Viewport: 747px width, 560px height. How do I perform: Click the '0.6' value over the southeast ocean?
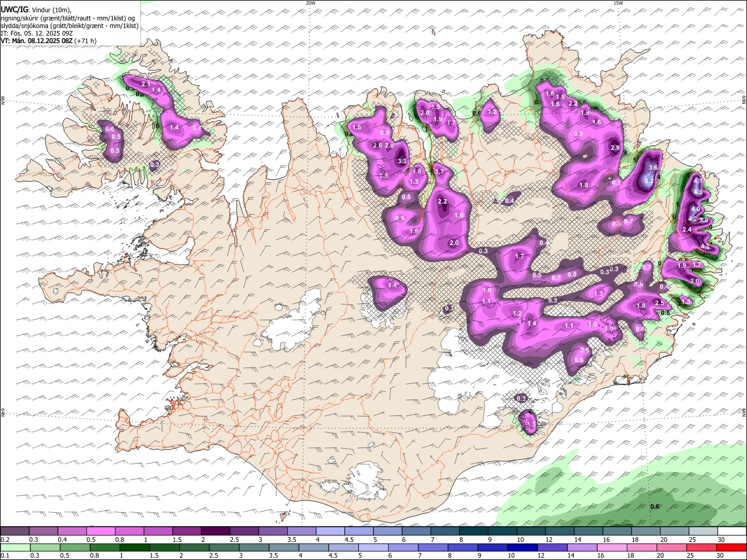[655, 506]
